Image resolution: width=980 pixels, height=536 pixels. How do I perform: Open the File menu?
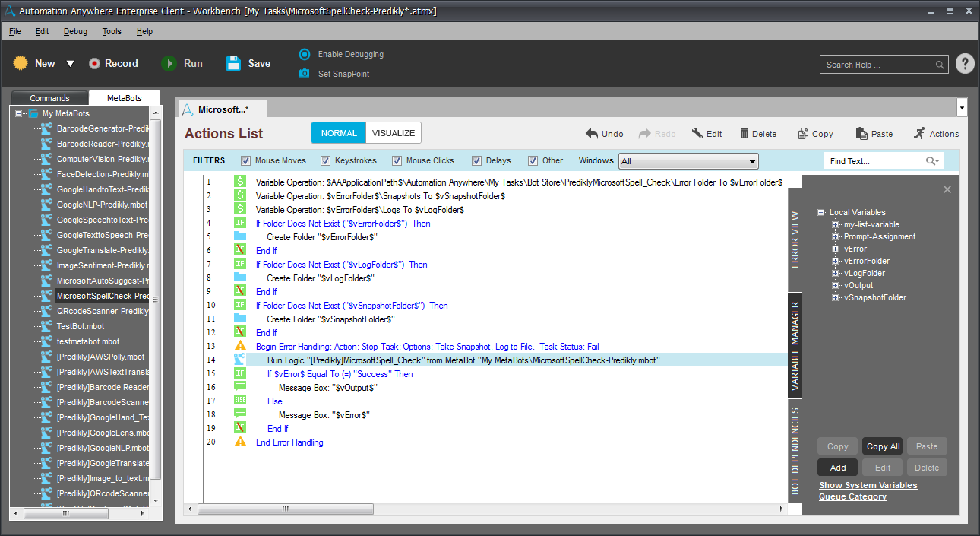[x=15, y=31]
